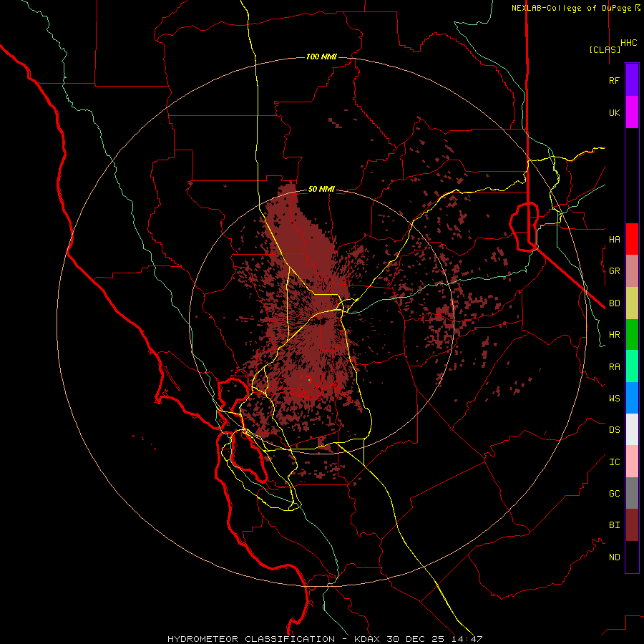644x644 pixels.
Task: Click the HA legend label
Action: point(615,240)
